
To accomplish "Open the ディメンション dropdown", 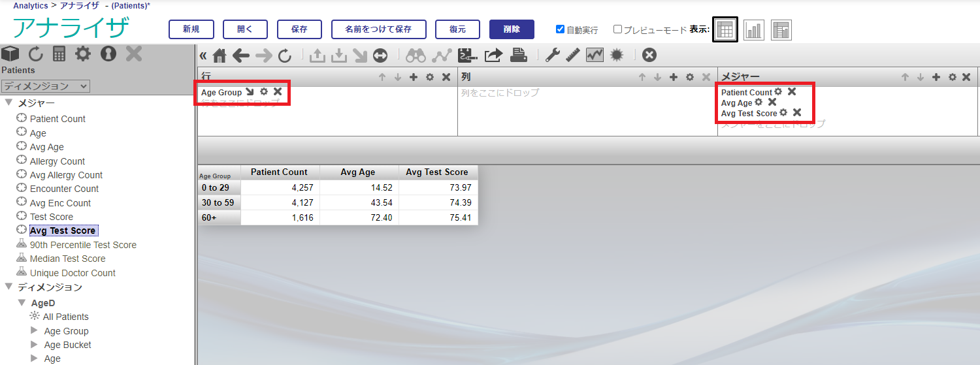I will pyautogui.click(x=46, y=86).
